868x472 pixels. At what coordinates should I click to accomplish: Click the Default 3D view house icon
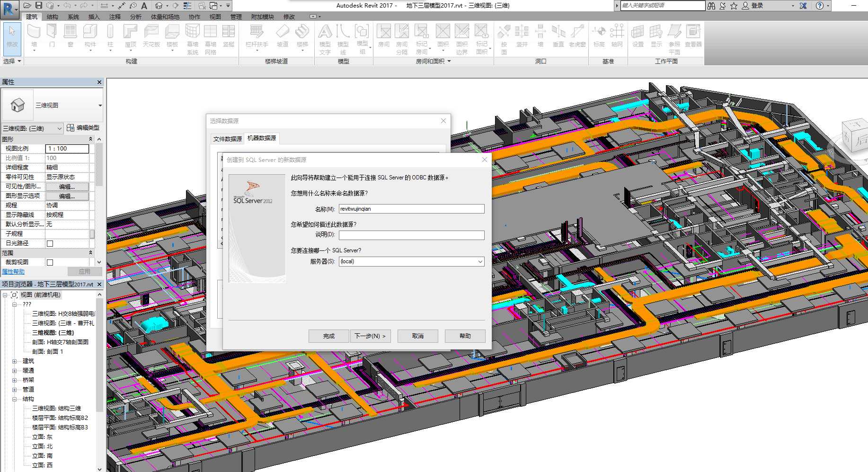pos(159,6)
